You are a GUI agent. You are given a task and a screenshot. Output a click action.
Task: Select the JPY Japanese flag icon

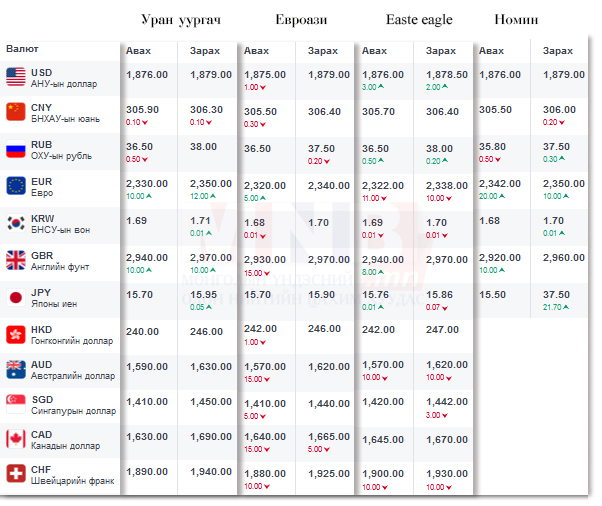pyautogui.click(x=15, y=296)
